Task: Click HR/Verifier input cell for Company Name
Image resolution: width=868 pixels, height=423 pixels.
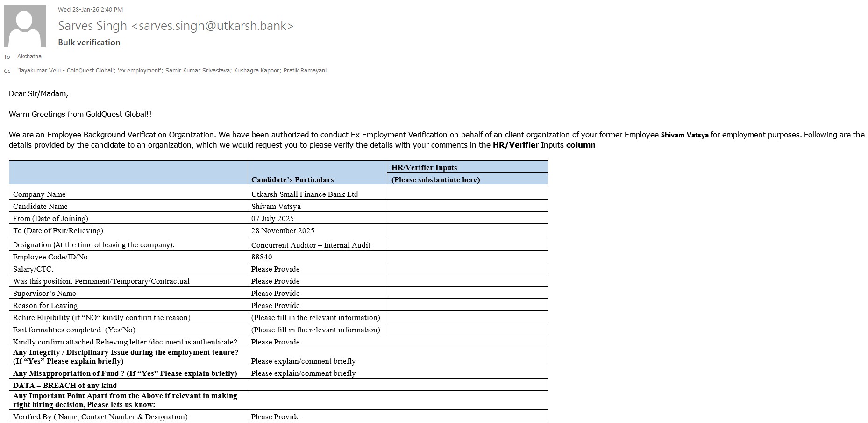Action: click(x=467, y=194)
